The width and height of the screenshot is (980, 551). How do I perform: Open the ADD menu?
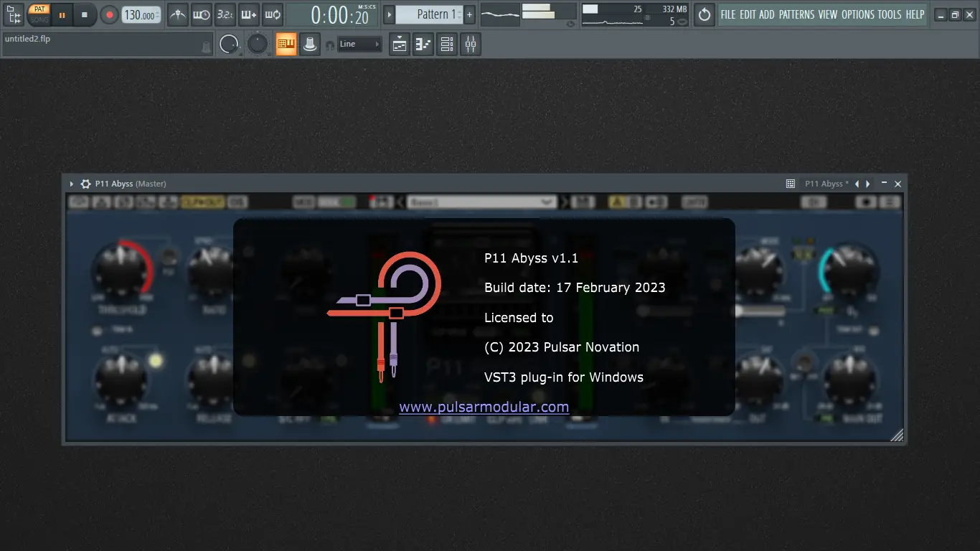coord(767,14)
